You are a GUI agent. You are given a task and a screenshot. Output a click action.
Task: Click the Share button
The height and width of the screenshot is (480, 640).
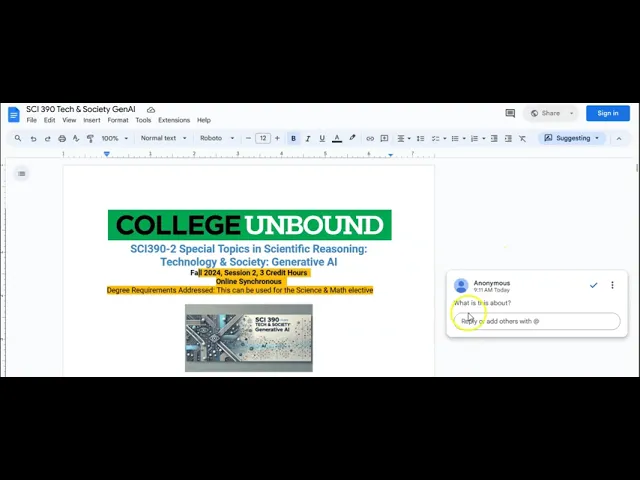(x=545, y=113)
